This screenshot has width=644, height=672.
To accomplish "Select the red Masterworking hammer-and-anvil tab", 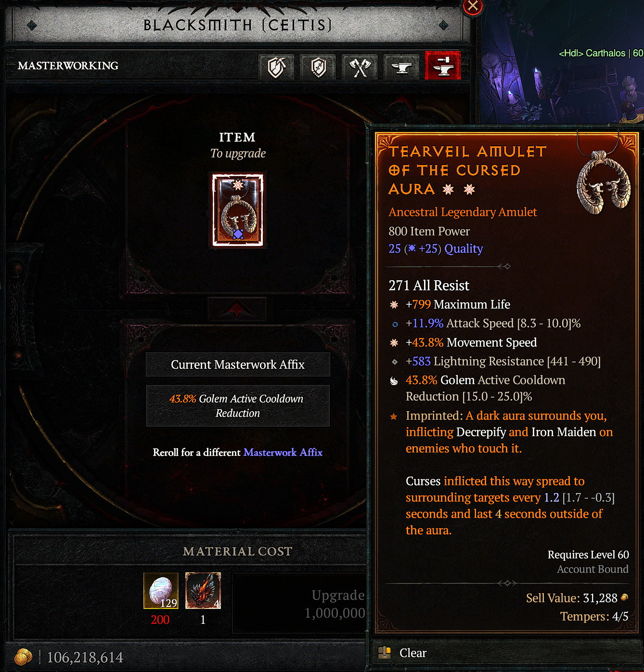I will [x=443, y=66].
